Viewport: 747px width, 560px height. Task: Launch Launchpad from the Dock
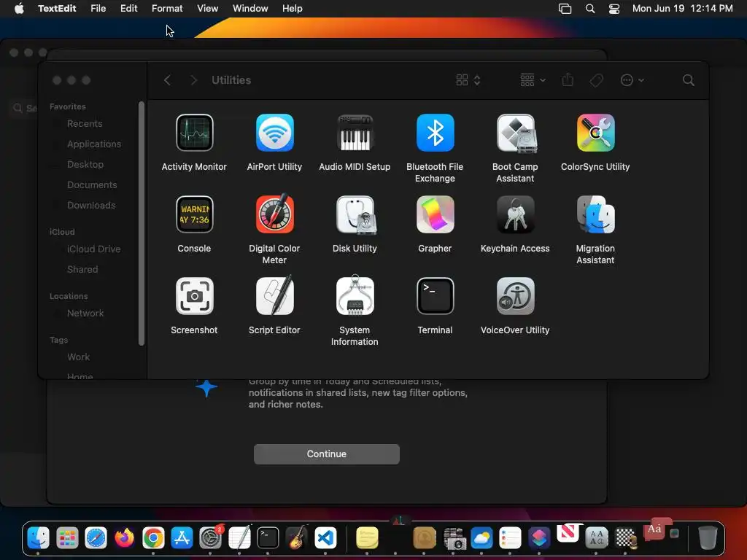(x=67, y=538)
